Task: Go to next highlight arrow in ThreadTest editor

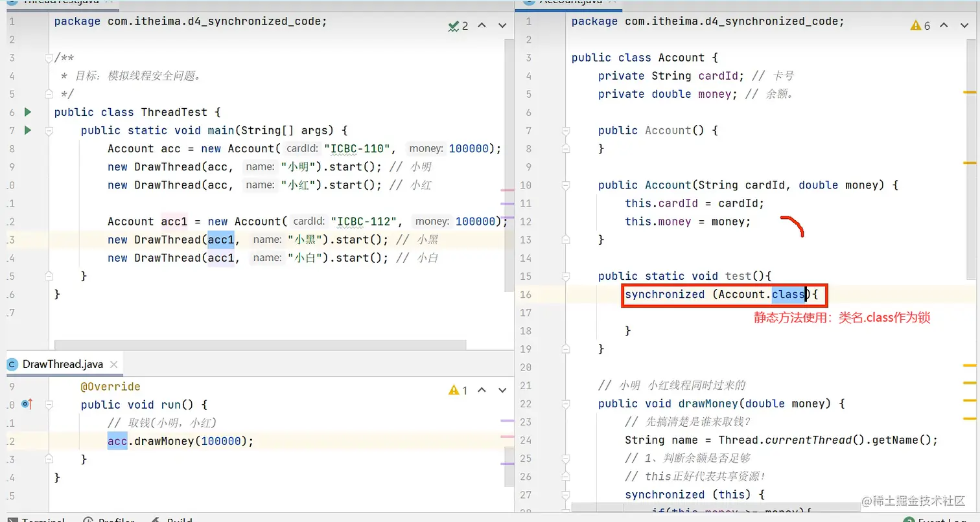Action: (x=502, y=26)
